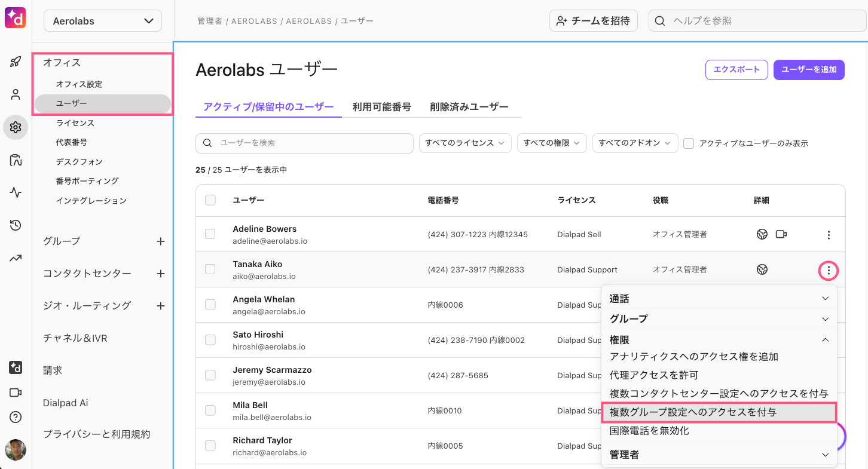Screen dimensions: 868x469
Task: Switch to 利用可能番号 tab
Action: [382, 107]
